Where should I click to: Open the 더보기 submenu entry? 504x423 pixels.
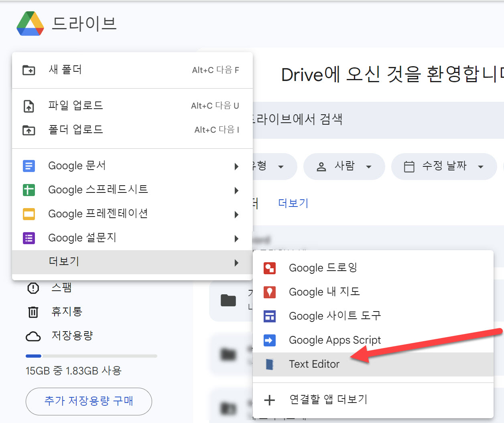coord(132,262)
